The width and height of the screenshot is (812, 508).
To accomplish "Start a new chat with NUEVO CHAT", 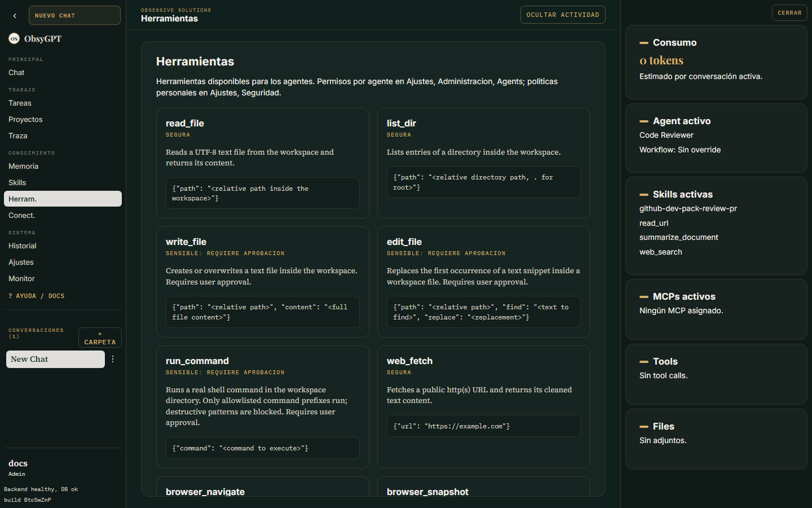I will tap(74, 15).
